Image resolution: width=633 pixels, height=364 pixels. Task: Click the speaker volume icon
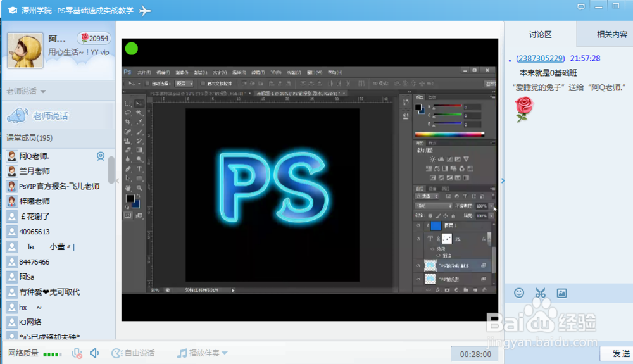click(x=94, y=353)
